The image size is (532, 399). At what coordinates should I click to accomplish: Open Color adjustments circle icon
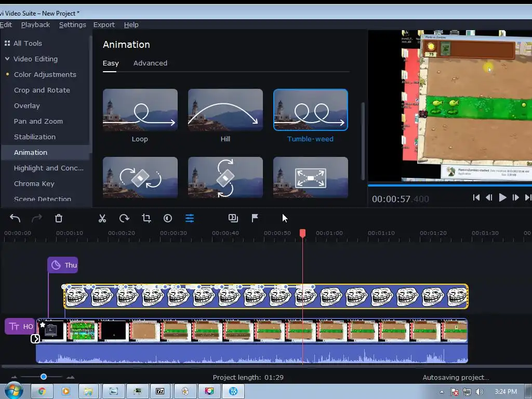(168, 218)
